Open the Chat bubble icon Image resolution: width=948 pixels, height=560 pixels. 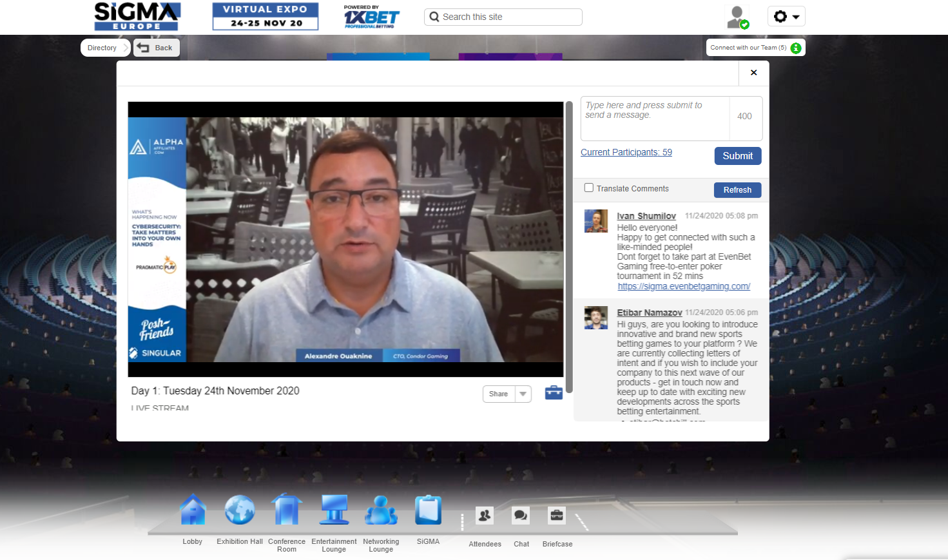(521, 516)
